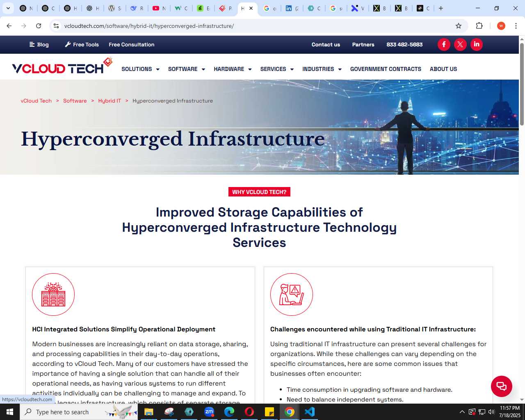Call the 833 482-5683 phone link

(404, 44)
